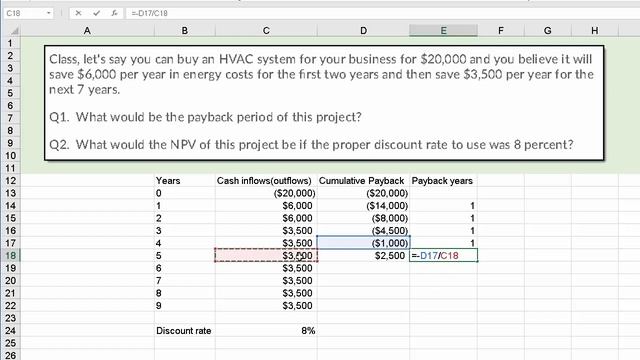Select the year 1 $6,000 cash inflow cell
Image resolution: width=640 pixels, height=360 pixels.
pyautogui.click(x=266, y=206)
